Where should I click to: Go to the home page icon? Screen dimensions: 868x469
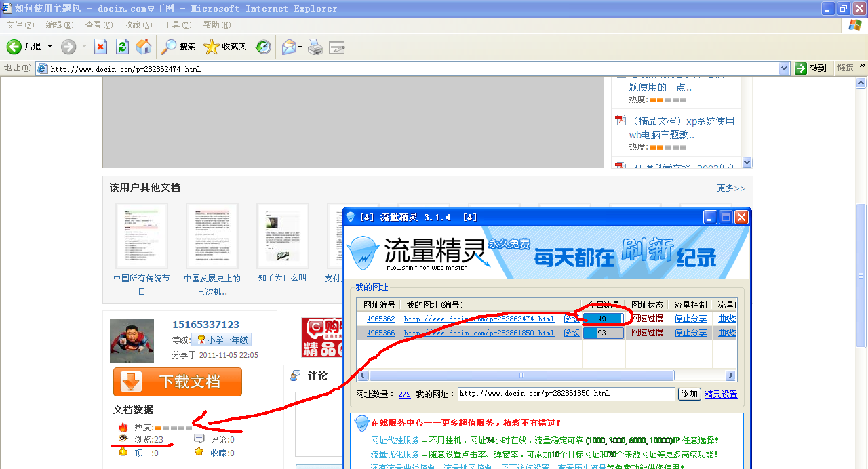(144, 47)
